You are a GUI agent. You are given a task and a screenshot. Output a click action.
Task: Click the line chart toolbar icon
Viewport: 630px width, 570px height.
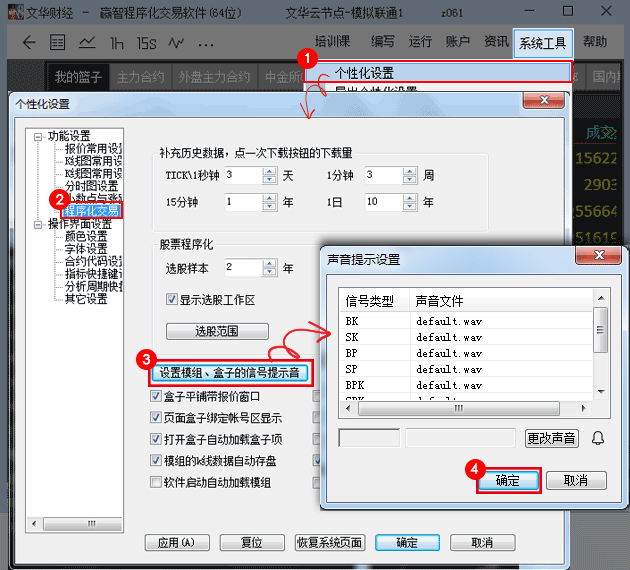coord(87,43)
